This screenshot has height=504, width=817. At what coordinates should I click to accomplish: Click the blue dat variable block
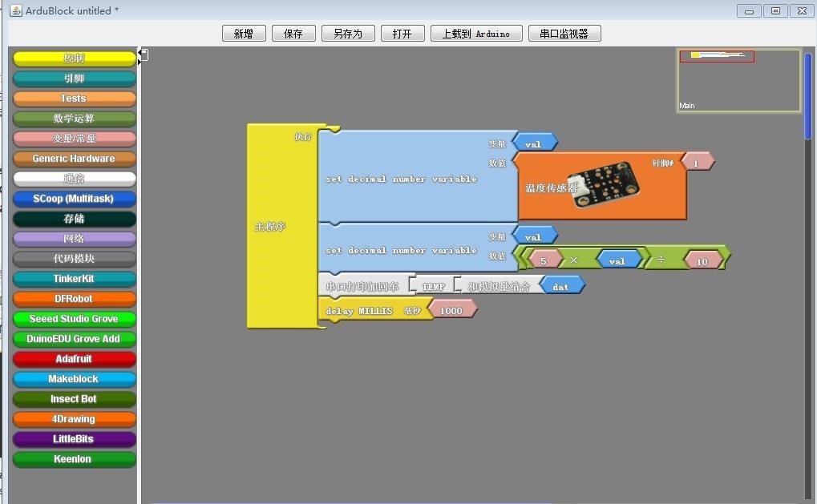tap(563, 286)
